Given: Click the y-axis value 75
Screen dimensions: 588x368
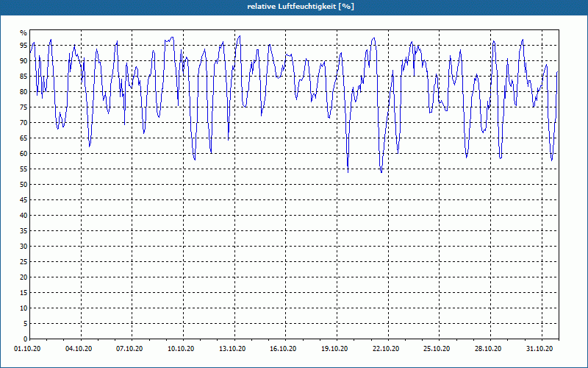Looking at the screenshot, I should [x=24, y=107].
